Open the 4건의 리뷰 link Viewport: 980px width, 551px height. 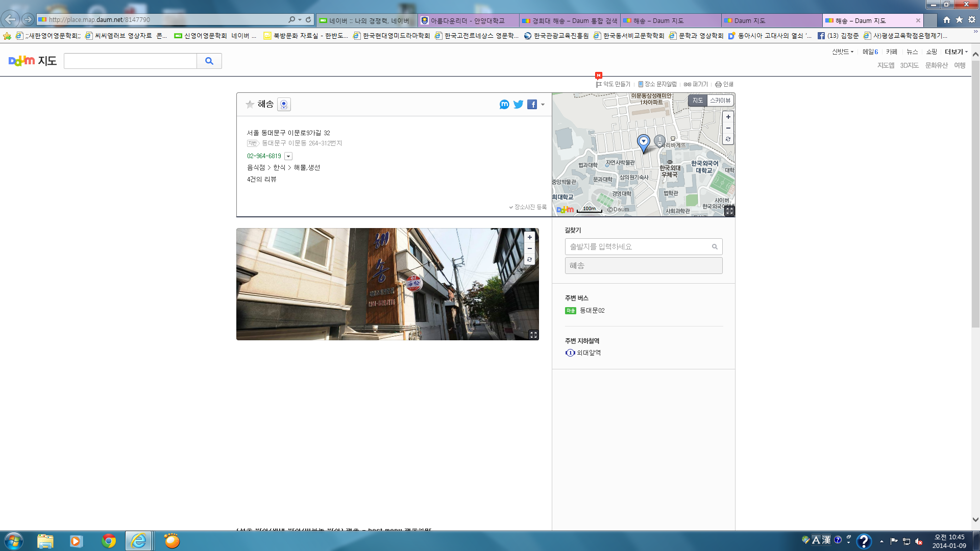tap(261, 179)
